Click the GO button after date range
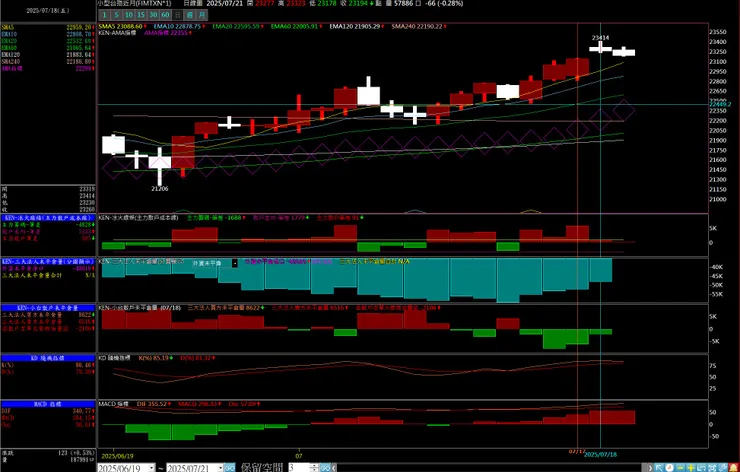Viewport: 740px width, 472px height. 229,468
